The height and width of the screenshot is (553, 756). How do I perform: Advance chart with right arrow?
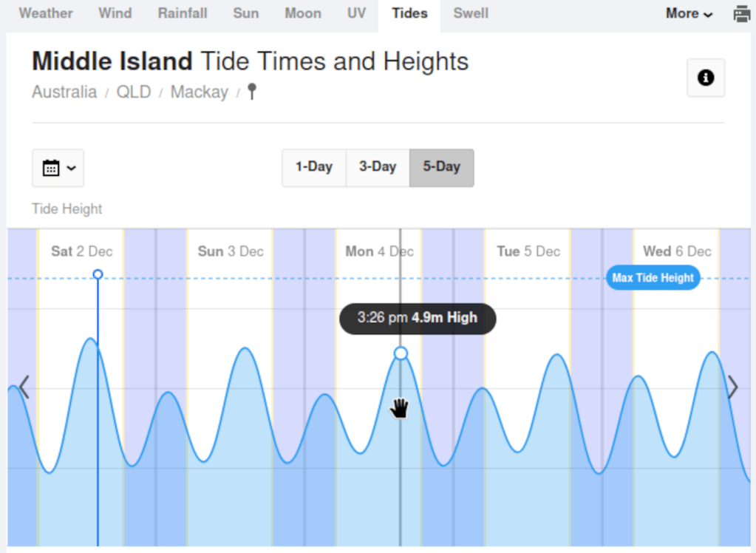coord(732,387)
